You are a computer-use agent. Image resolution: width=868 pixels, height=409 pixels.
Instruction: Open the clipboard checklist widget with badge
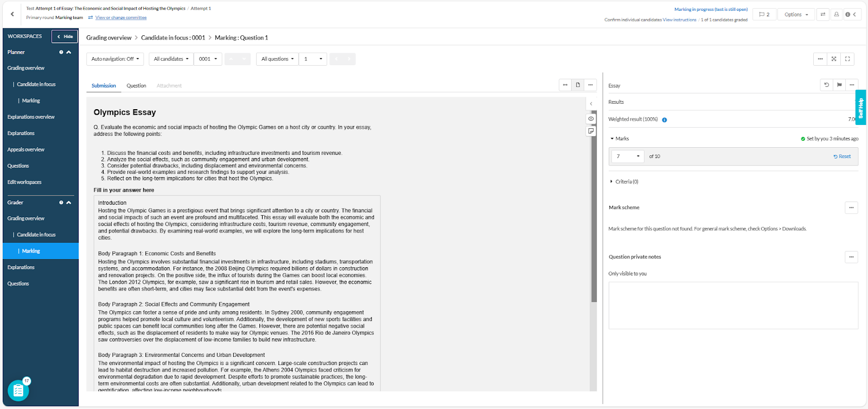click(18, 390)
